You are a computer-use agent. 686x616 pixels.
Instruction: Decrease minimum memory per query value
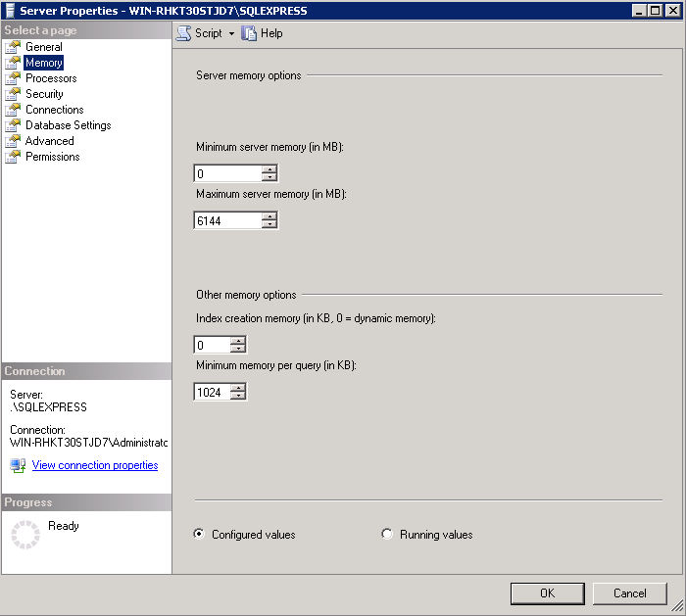pos(238,396)
